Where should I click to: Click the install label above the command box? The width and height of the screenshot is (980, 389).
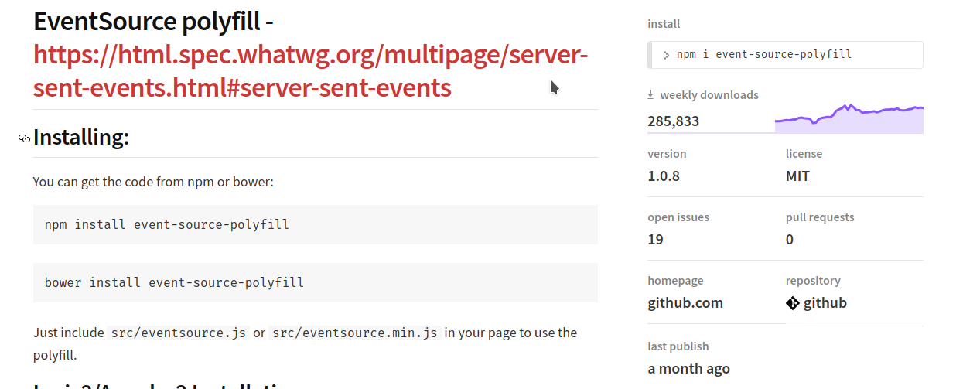[x=664, y=24]
